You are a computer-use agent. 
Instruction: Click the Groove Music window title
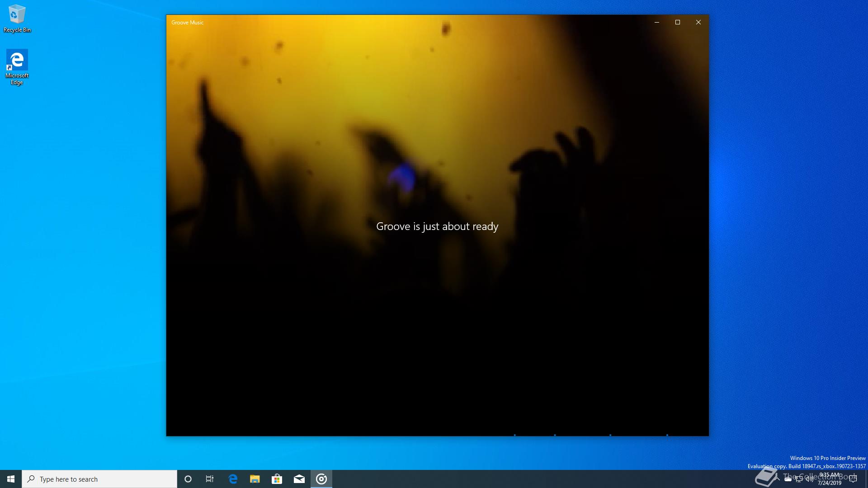(187, 23)
